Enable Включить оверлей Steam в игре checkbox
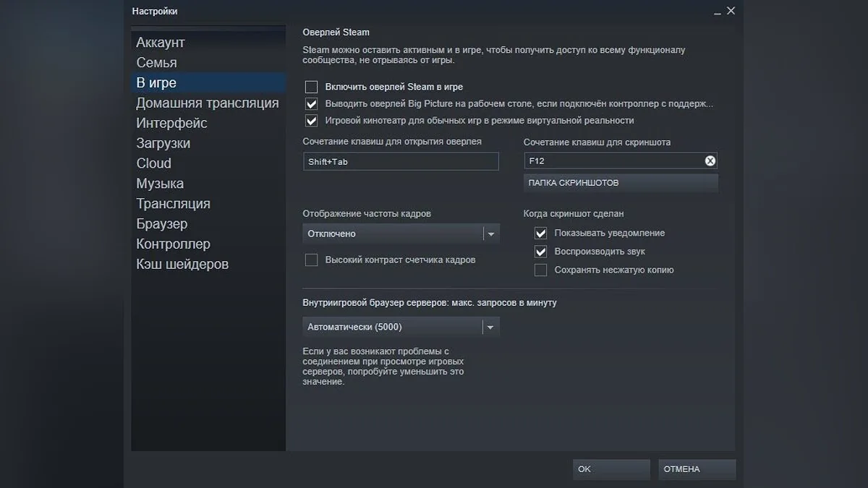 (312, 87)
